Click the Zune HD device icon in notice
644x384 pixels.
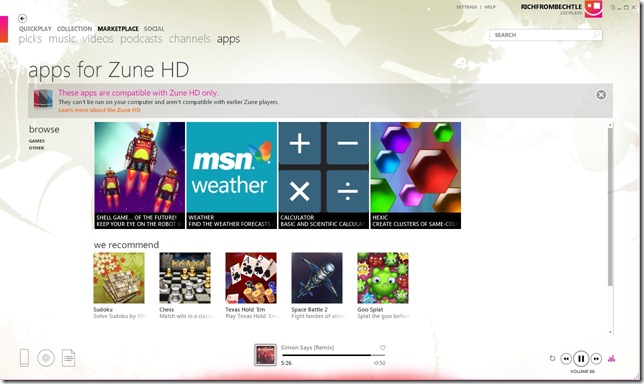(x=43, y=99)
